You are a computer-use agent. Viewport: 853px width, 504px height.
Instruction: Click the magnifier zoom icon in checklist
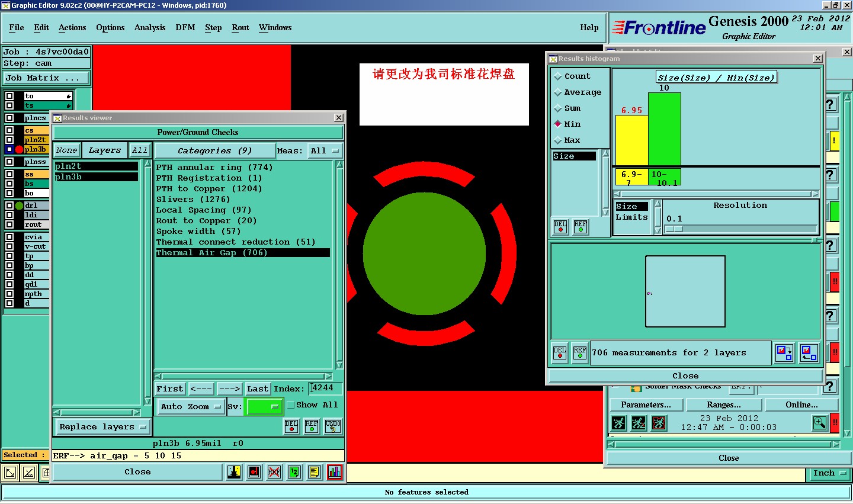coord(820,423)
